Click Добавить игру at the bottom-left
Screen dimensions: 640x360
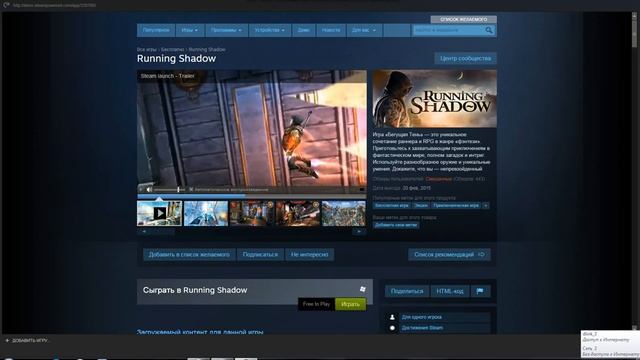pyautogui.click(x=30, y=340)
